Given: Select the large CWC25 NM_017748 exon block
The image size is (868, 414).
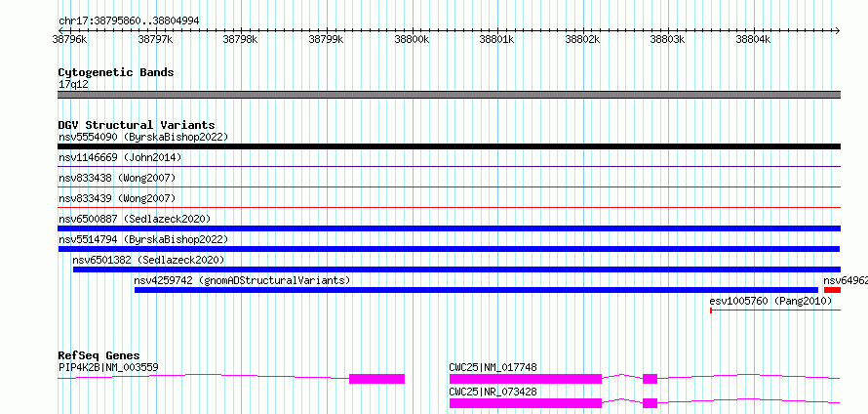Looking at the screenshot, I should click(526, 379).
